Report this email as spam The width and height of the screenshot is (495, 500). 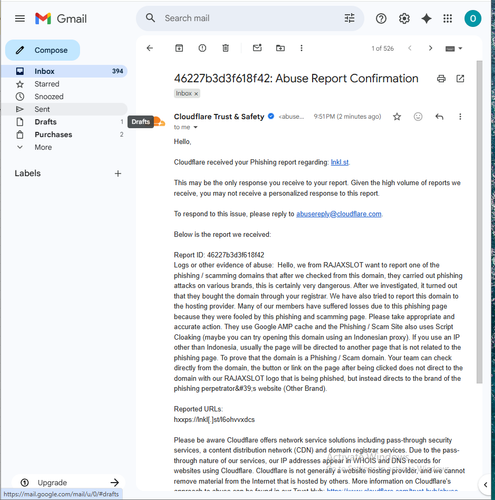(202, 48)
